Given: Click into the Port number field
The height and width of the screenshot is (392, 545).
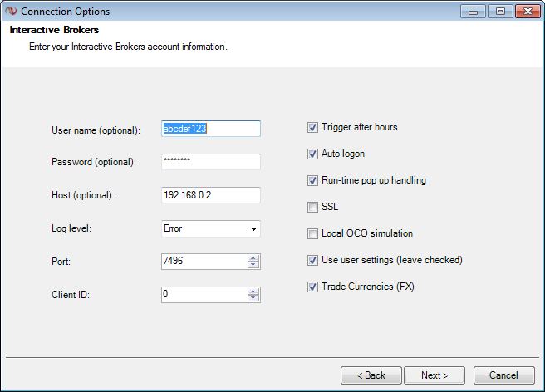Looking at the screenshot, I should point(204,262).
